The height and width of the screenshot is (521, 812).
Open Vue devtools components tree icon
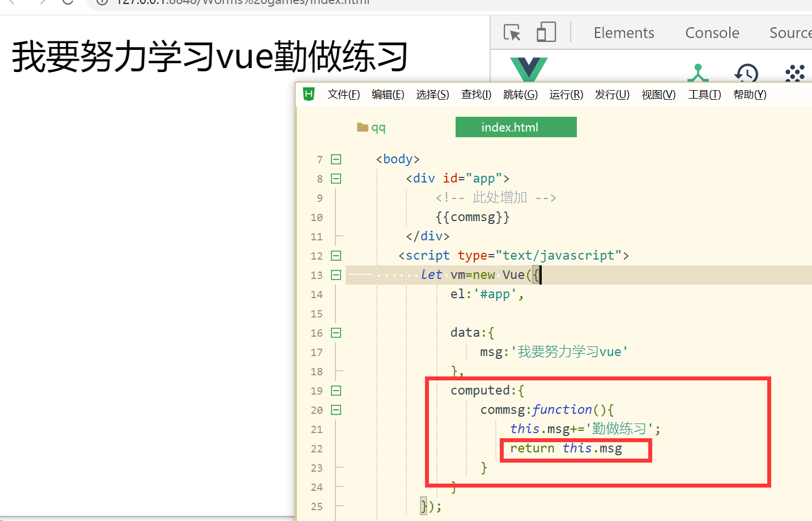tap(698, 73)
